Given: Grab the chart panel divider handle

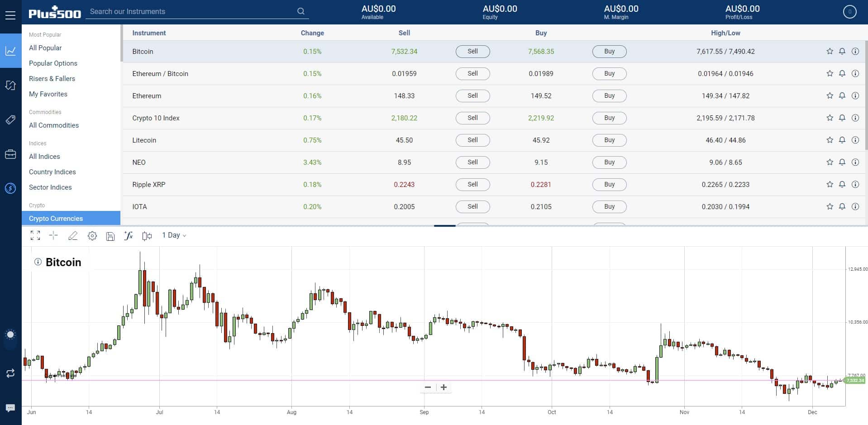Looking at the screenshot, I should [444, 225].
